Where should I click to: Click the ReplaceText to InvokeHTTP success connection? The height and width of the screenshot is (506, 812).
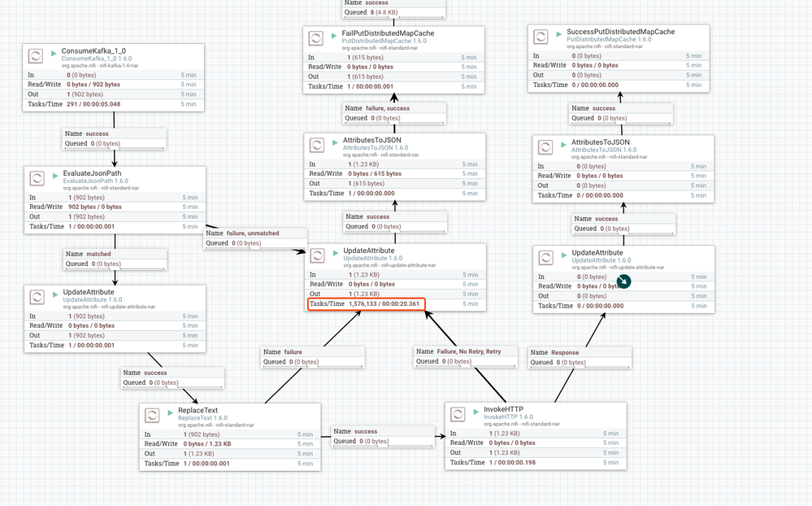point(383,437)
